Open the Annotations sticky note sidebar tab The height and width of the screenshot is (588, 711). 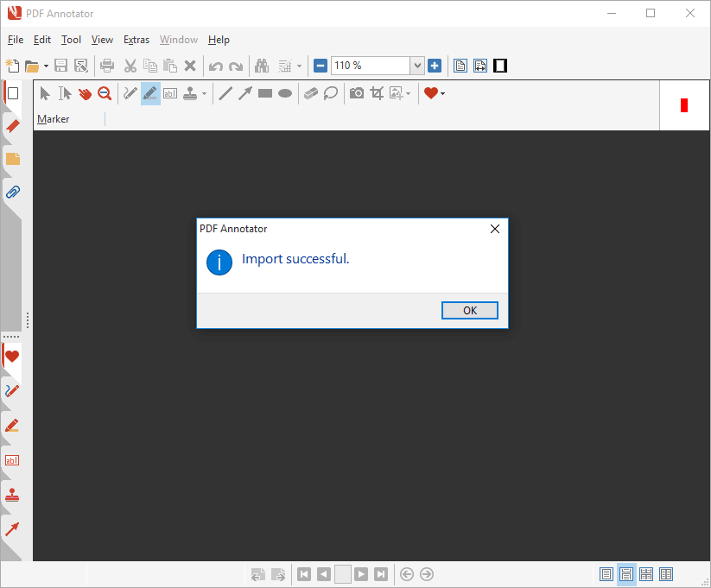13,159
